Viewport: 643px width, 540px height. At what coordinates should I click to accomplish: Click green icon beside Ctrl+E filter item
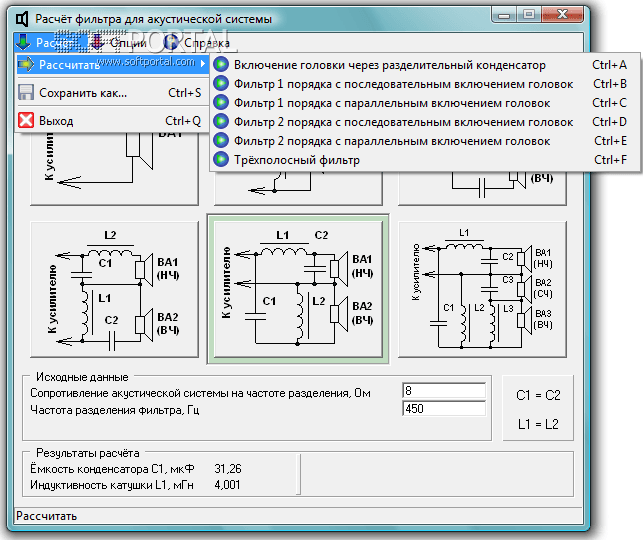221,141
